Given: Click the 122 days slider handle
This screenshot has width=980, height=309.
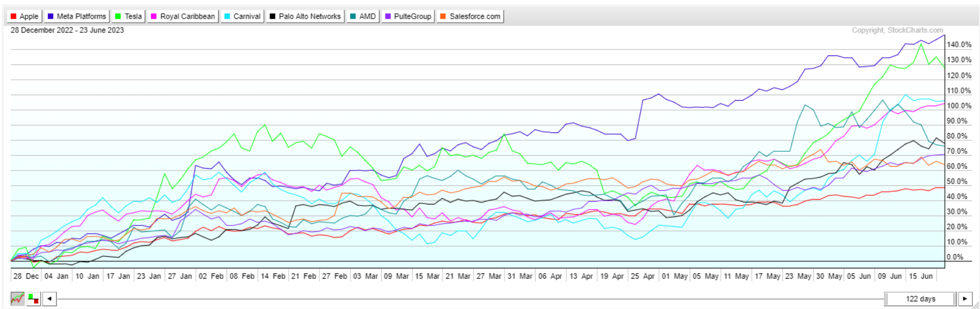Looking at the screenshot, I should click(921, 299).
